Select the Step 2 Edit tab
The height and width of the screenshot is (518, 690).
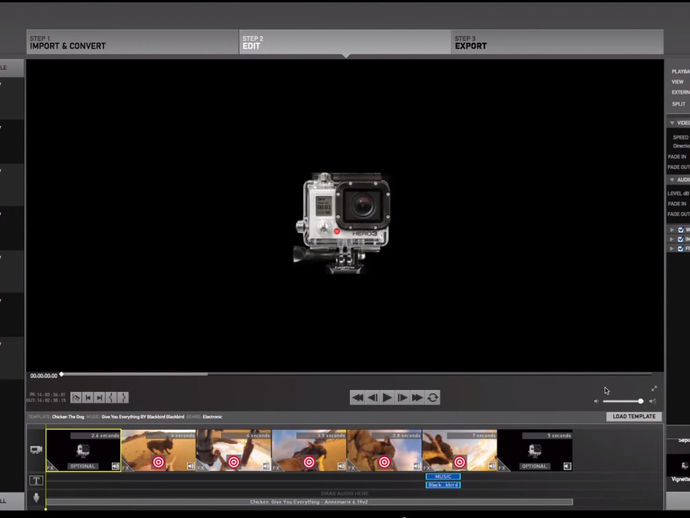pyautogui.click(x=345, y=42)
